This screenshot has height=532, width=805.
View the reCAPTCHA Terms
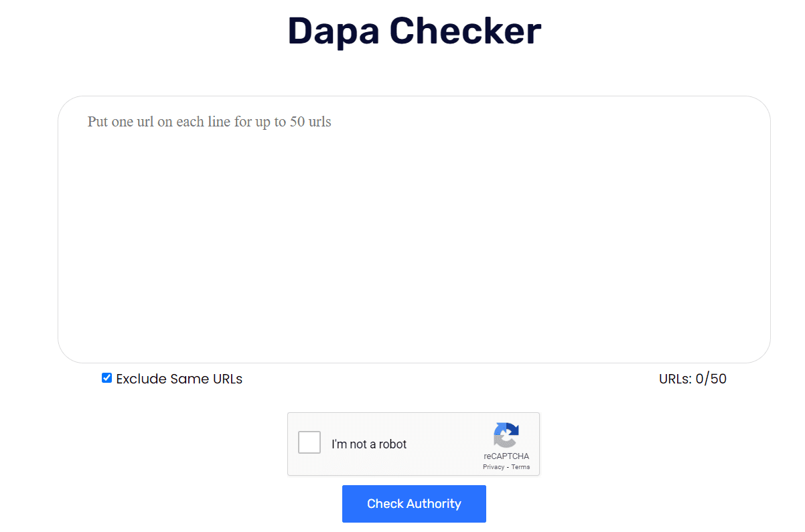pos(520,467)
